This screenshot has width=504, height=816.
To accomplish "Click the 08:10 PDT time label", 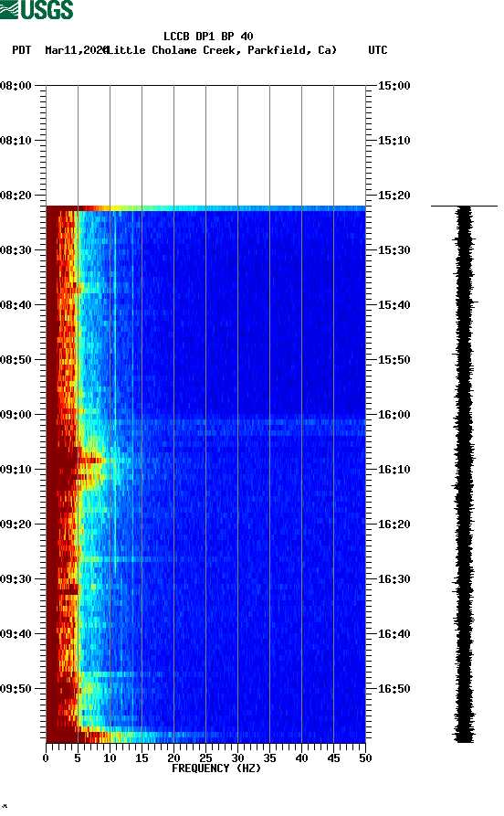I will 16,141.
